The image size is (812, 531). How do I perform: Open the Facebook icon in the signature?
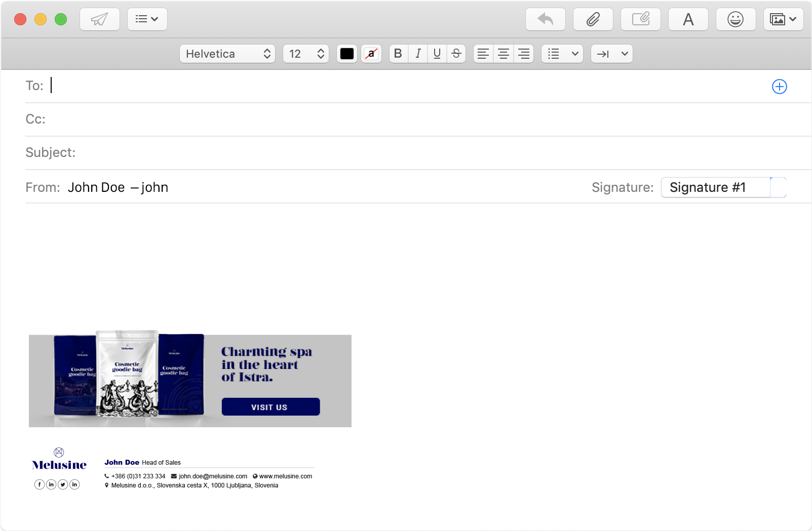[x=40, y=484]
